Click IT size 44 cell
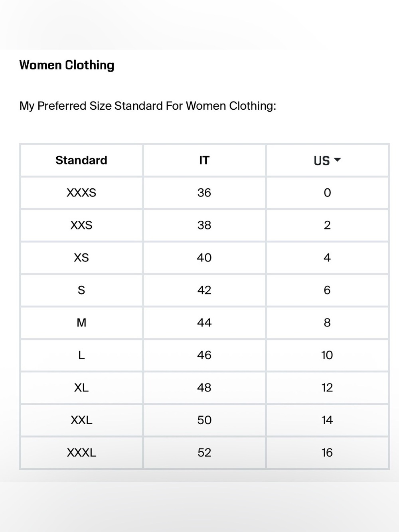Screen dimensions: 399x532 [204, 323]
